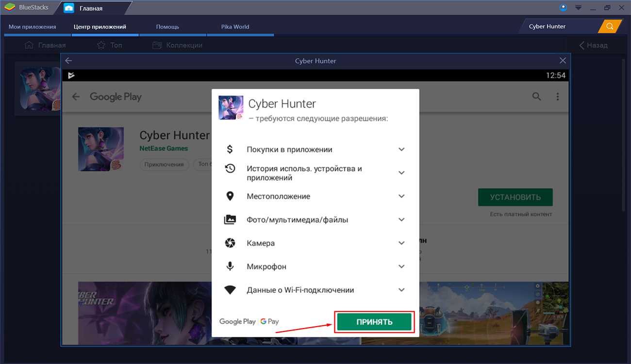Click Cyber Hunter icon in permissions dialog
Viewport: 631px width, 364px height.
(x=230, y=107)
